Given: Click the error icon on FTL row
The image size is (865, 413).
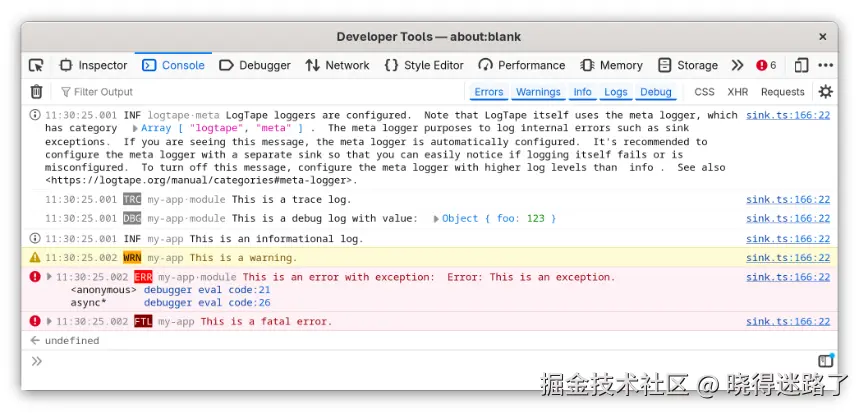Looking at the screenshot, I should point(35,320).
